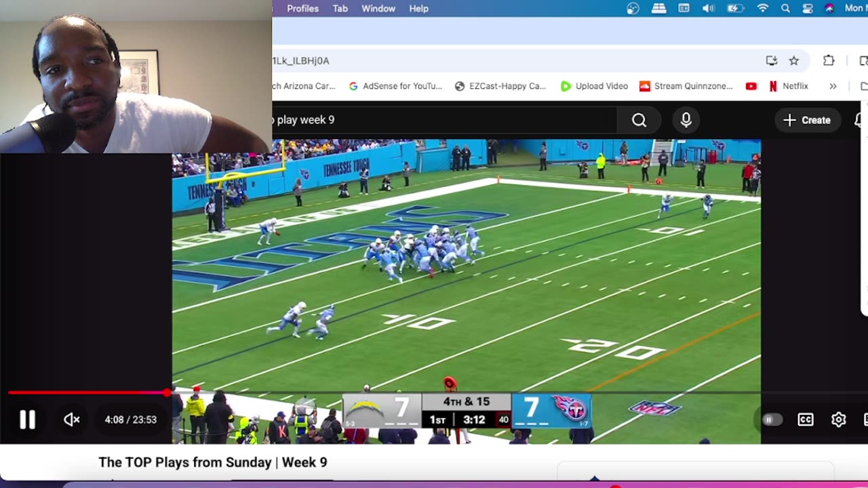Open the Arizona Car... bookmark

point(304,86)
